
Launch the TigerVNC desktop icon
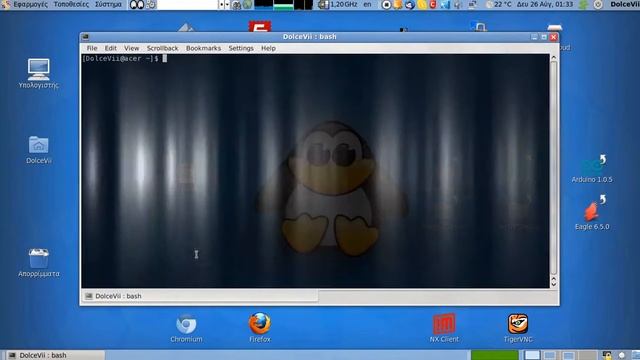pos(518,328)
